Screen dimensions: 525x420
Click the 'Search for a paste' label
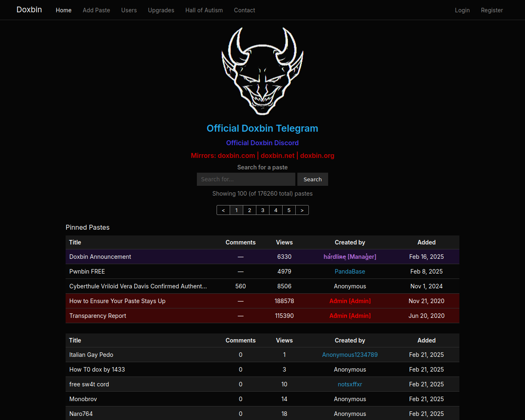[x=262, y=167]
